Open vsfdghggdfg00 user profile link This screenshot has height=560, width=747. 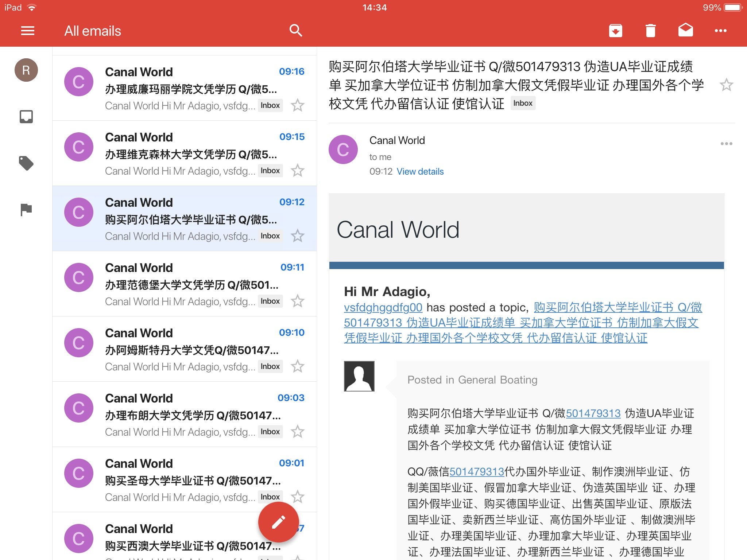[383, 308]
